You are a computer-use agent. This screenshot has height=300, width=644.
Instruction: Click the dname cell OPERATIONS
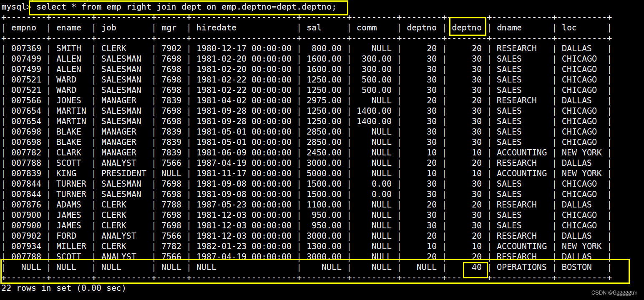tap(522, 267)
